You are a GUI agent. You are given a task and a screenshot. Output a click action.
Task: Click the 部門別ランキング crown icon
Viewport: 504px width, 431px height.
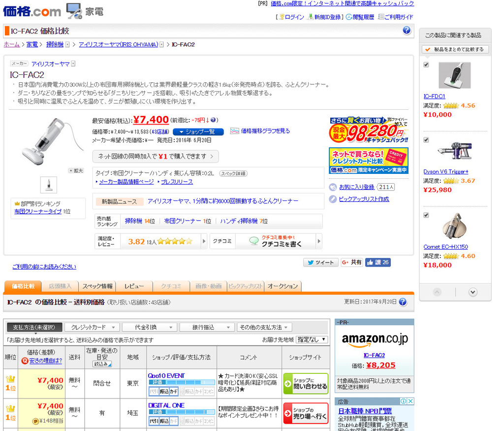(x=17, y=203)
